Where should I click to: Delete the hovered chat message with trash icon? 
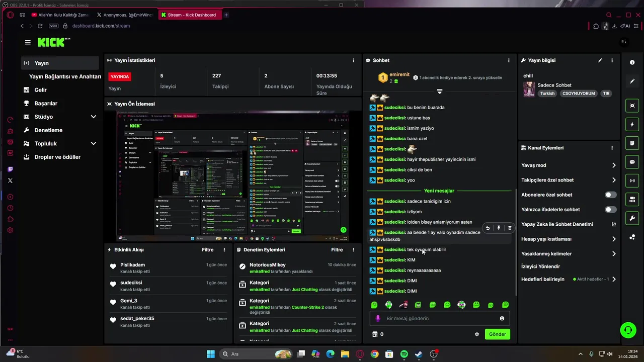510,228
